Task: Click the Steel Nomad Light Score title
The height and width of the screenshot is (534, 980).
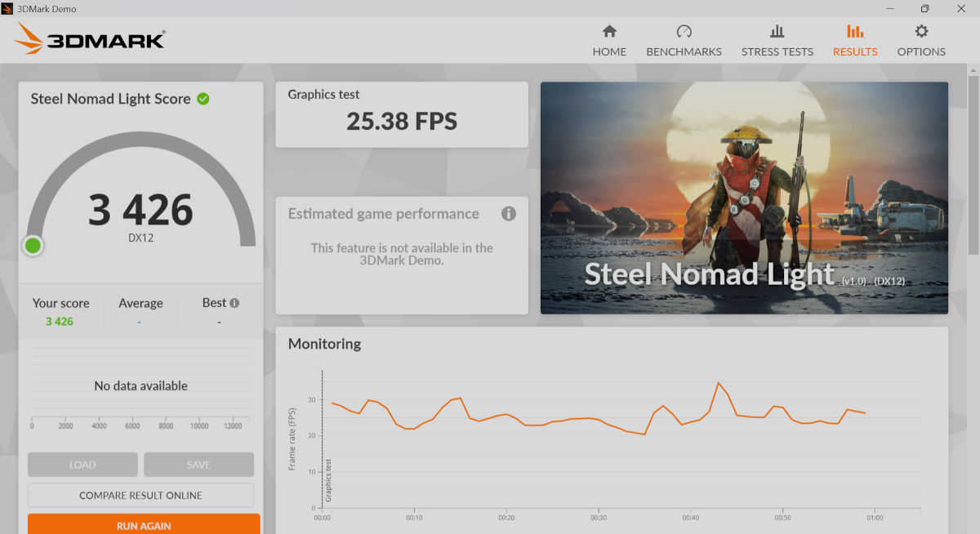Action: (110, 99)
